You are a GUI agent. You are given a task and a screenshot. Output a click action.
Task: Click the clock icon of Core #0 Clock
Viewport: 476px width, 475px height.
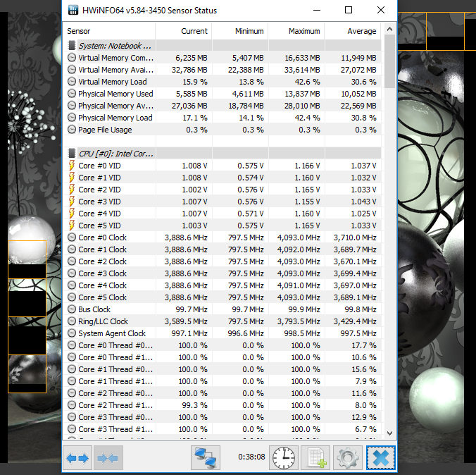72,237
